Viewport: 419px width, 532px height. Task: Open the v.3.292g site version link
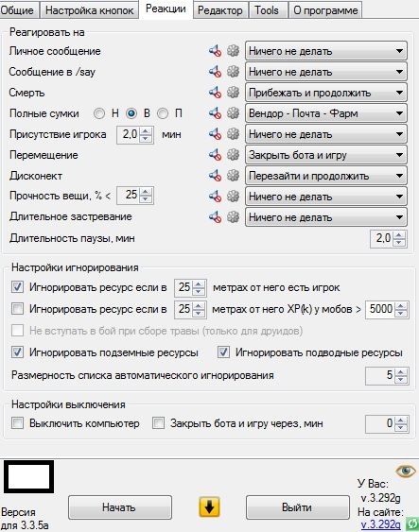point(380,524)
